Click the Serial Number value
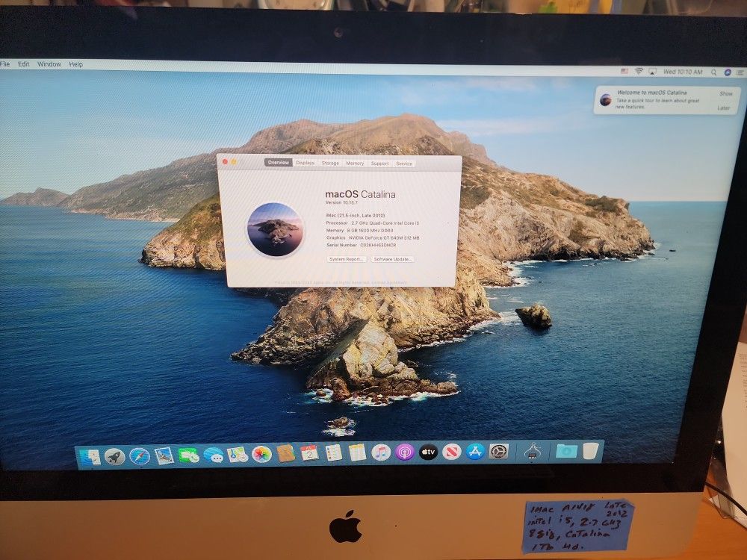The height and width of the screenshot is (560, 747). [378, 245]
